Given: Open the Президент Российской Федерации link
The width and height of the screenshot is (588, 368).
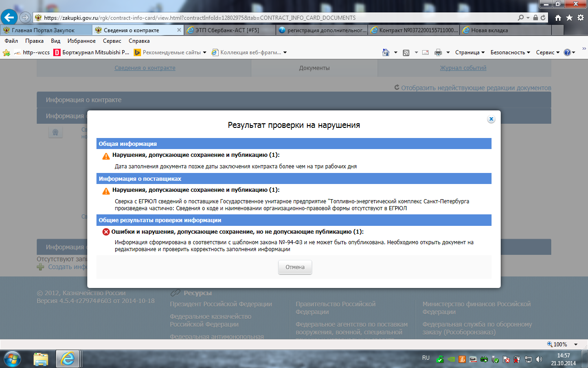Looking at the screenshot, I should coord(221,304).
